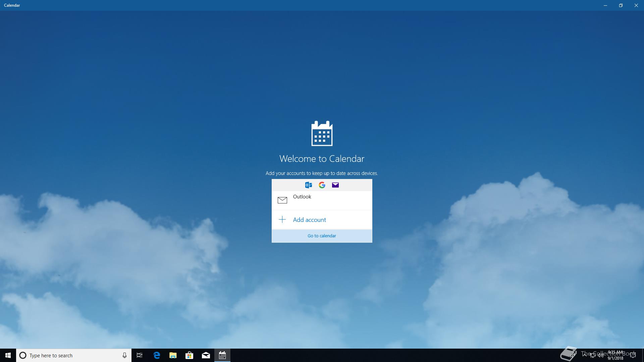
Task: Click the envelope icon beside Outlook
Action: pos(282,200)
